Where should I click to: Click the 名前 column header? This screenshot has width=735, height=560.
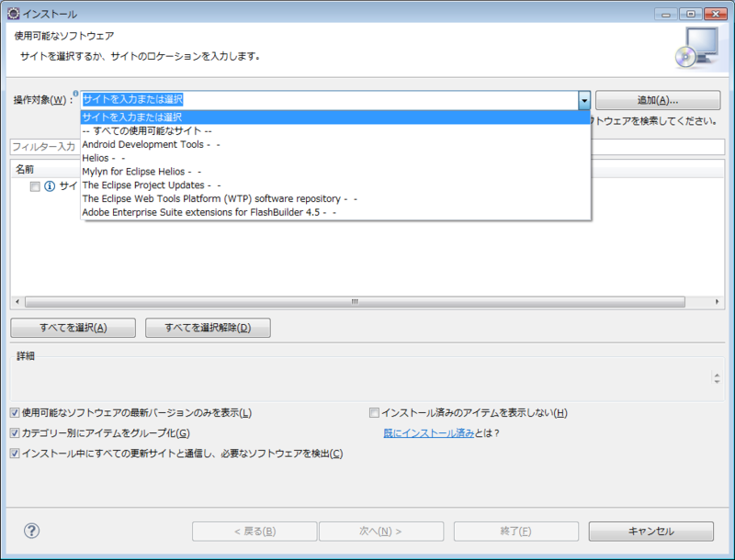(x=45, y=169)
